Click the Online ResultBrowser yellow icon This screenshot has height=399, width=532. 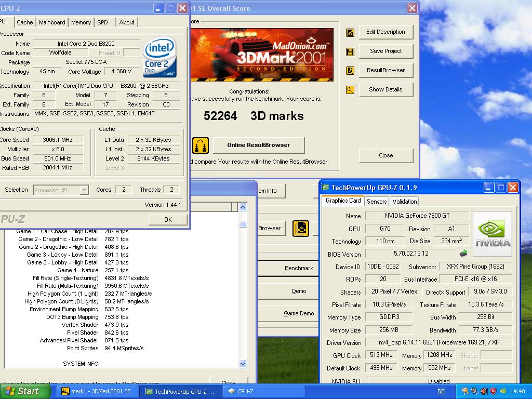201,145
